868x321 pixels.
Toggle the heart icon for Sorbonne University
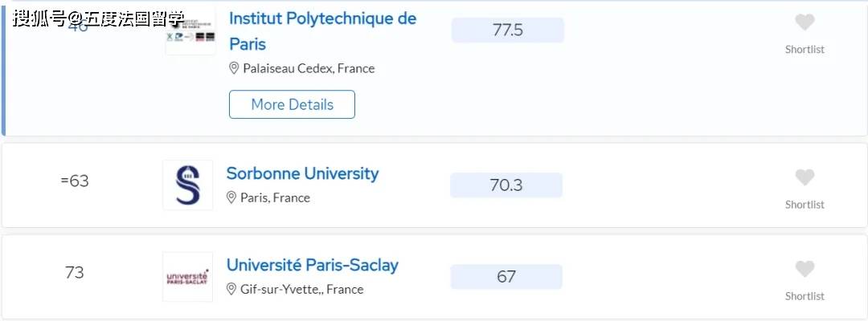[805, 177]
